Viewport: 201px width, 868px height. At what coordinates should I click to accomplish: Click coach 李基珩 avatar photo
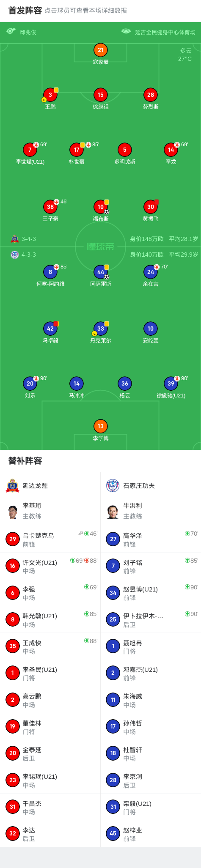coord(13,511)
